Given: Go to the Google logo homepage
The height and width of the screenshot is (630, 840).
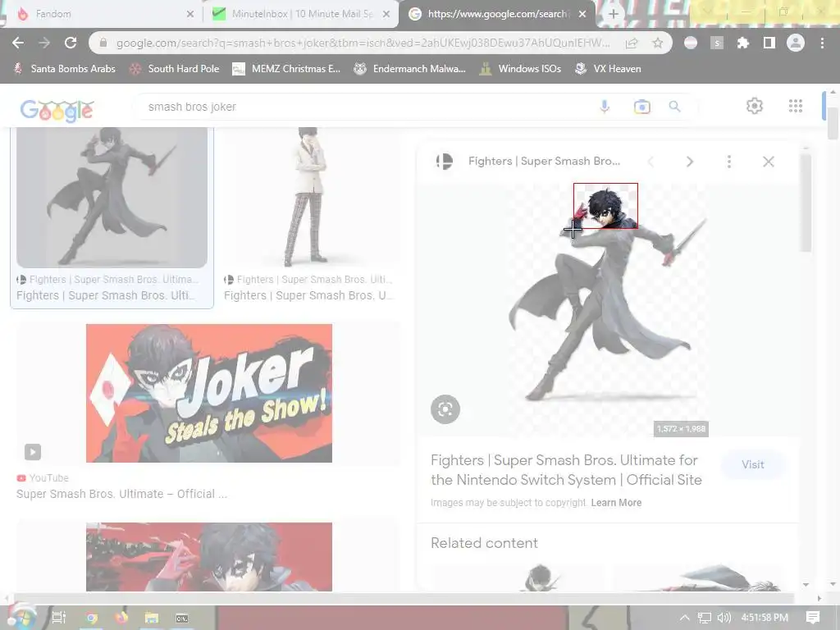Looking at the screenshot, I should click(57, 111).
